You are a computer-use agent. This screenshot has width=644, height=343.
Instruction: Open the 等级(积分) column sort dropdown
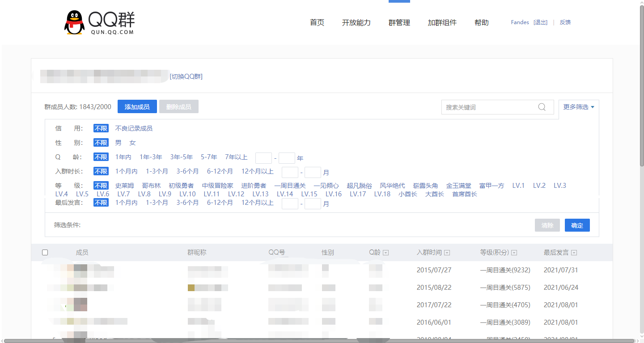(513, 252)
